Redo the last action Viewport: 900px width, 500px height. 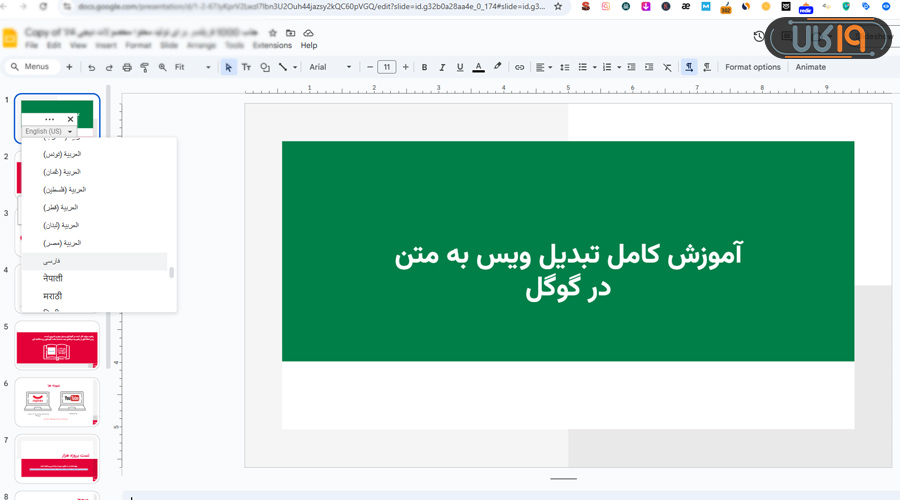[109, 67]
